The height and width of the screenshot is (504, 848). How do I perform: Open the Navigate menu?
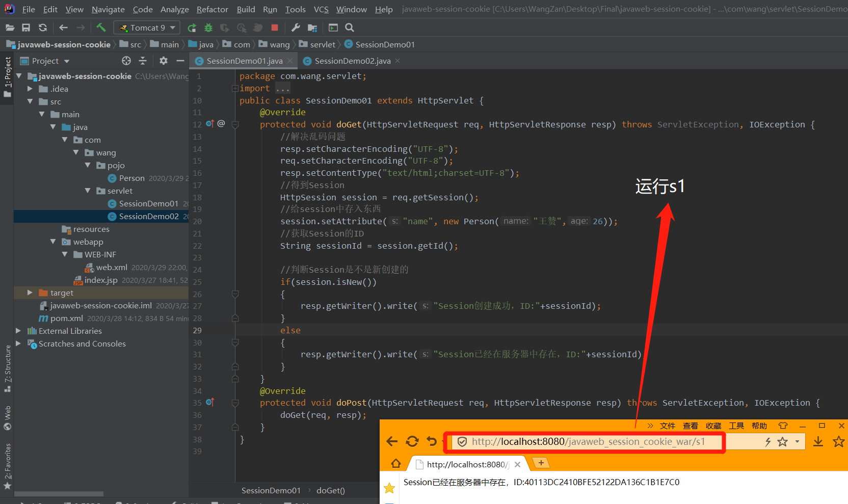[x=108, y=9]
